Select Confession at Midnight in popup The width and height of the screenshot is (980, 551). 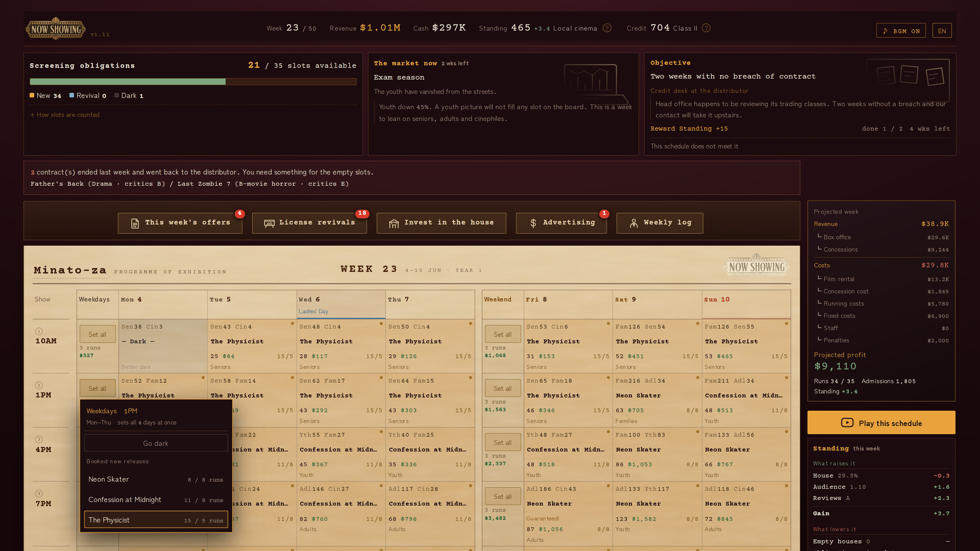tap(156, 499)
